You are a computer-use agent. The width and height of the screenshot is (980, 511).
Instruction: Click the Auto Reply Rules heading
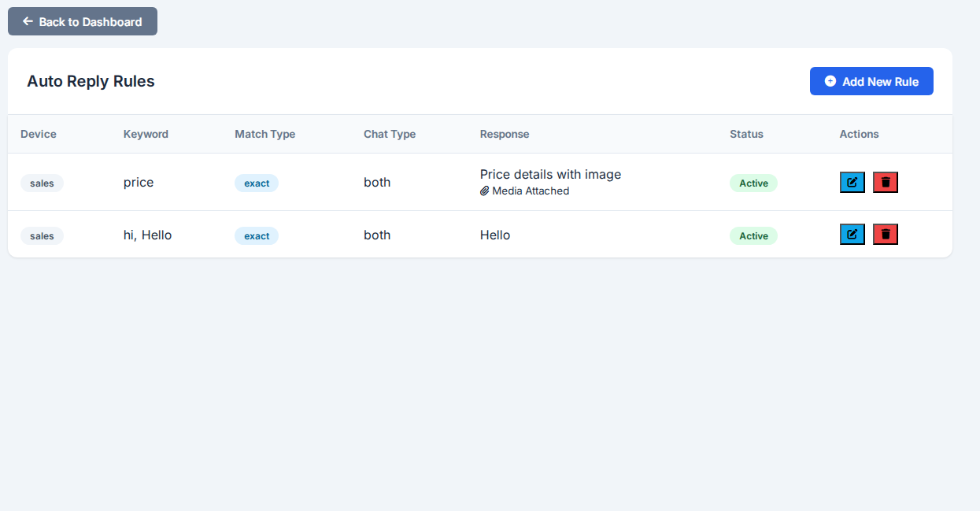point(91,81)
